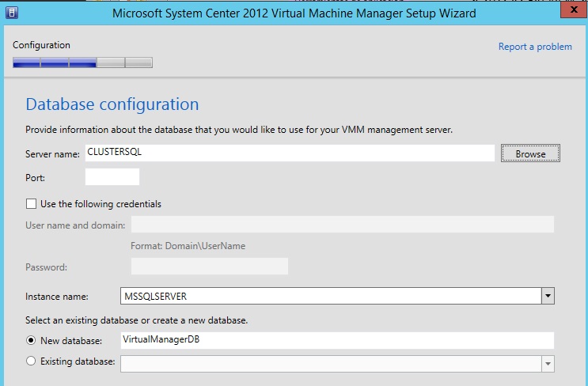Focus the Port input box
588x386 pixels.
[112, 177]
